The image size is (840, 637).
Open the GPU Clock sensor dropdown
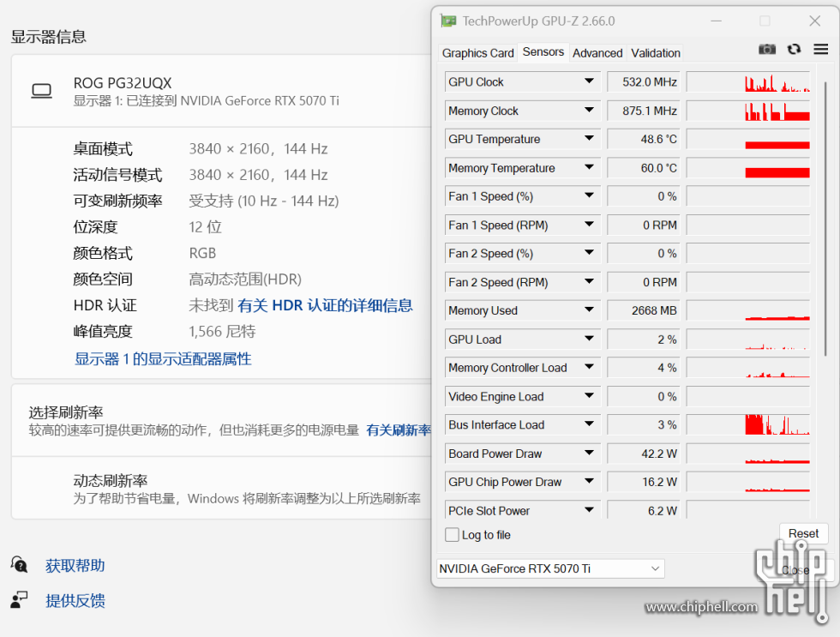coord(590,81)
